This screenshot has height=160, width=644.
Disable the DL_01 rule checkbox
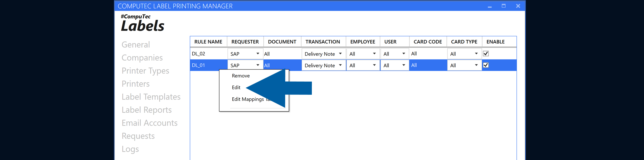(486, 65)
